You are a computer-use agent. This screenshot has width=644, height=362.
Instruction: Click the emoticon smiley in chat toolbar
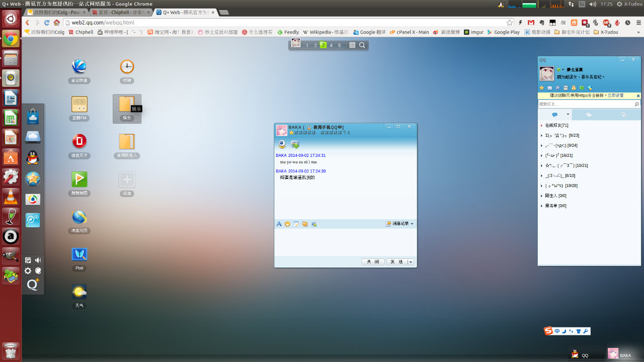287,224
